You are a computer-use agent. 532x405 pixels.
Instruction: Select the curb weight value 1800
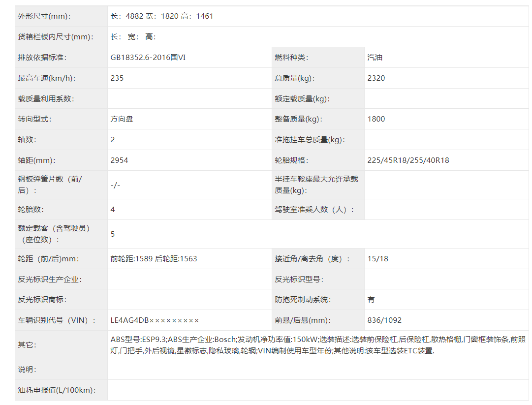[376, 119]
